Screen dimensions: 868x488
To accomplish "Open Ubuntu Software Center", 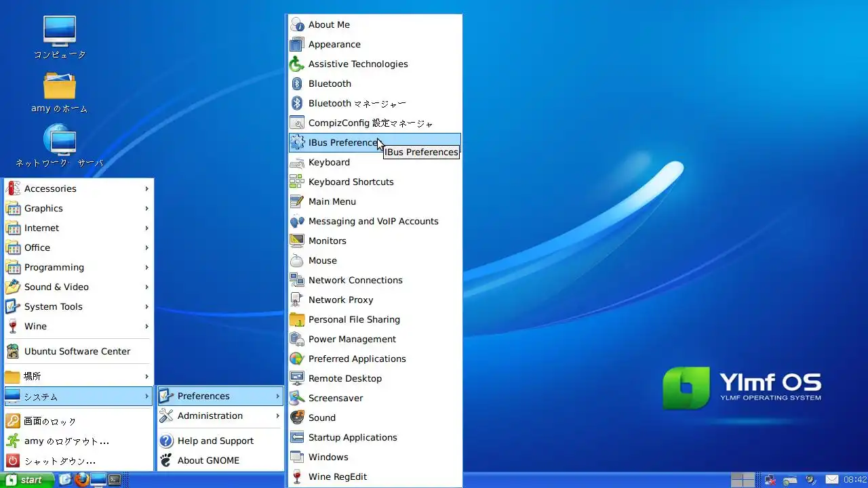I will [x=78, y=351].
